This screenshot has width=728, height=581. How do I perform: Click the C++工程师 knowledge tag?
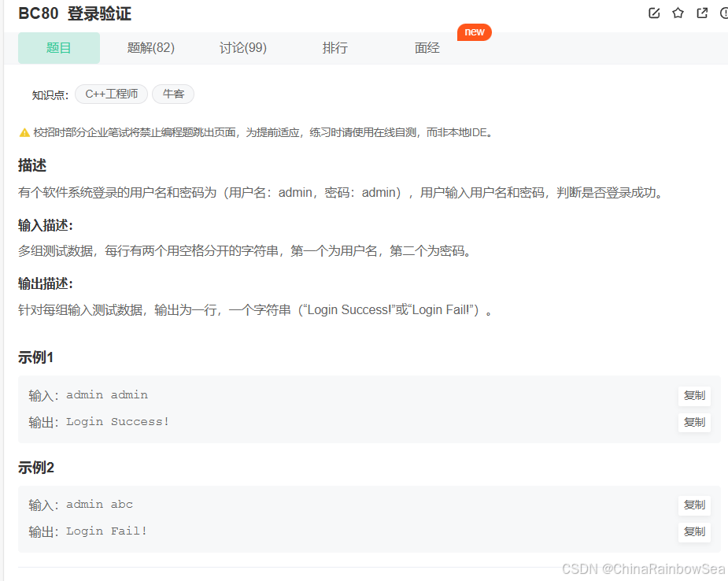[x=112, y=94]
